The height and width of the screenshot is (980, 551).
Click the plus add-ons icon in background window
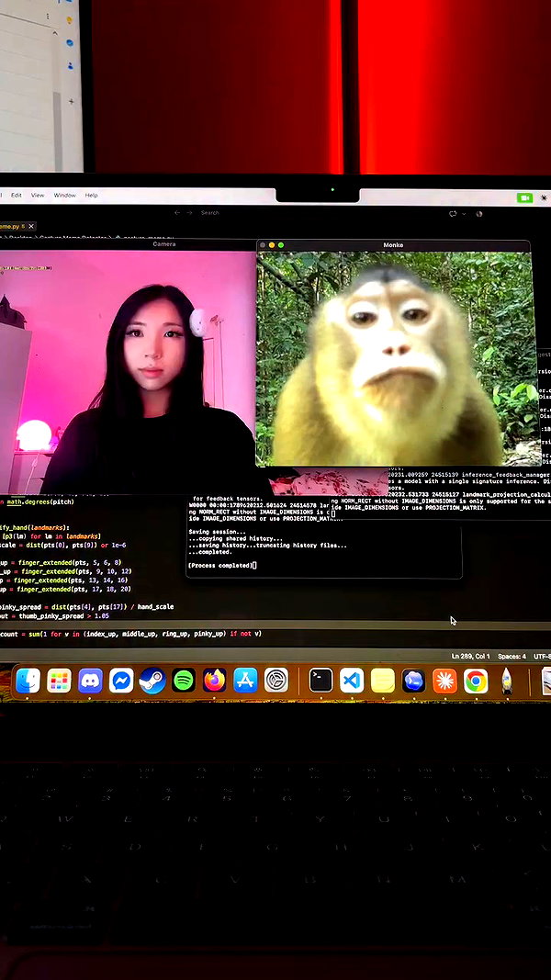point(72,101)
